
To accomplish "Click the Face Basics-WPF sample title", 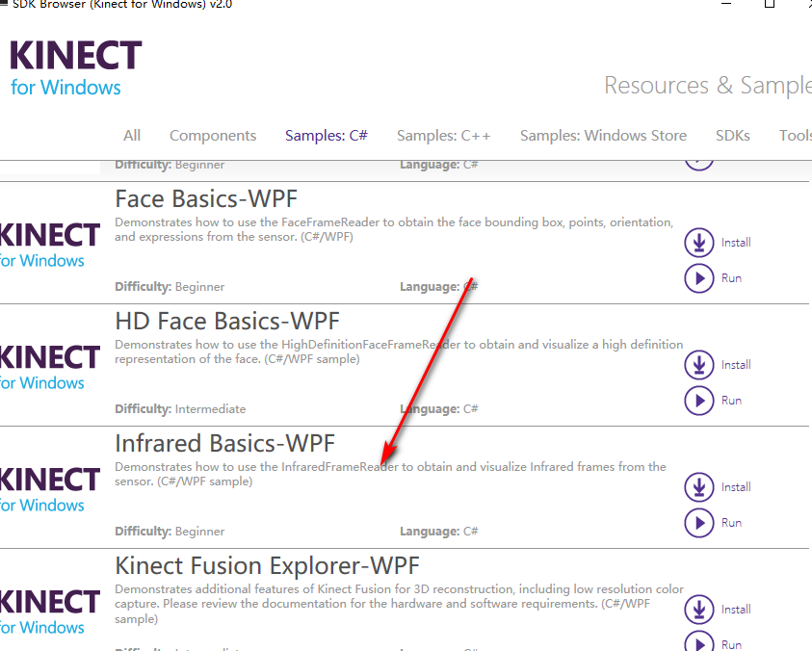I will [206, 198].
